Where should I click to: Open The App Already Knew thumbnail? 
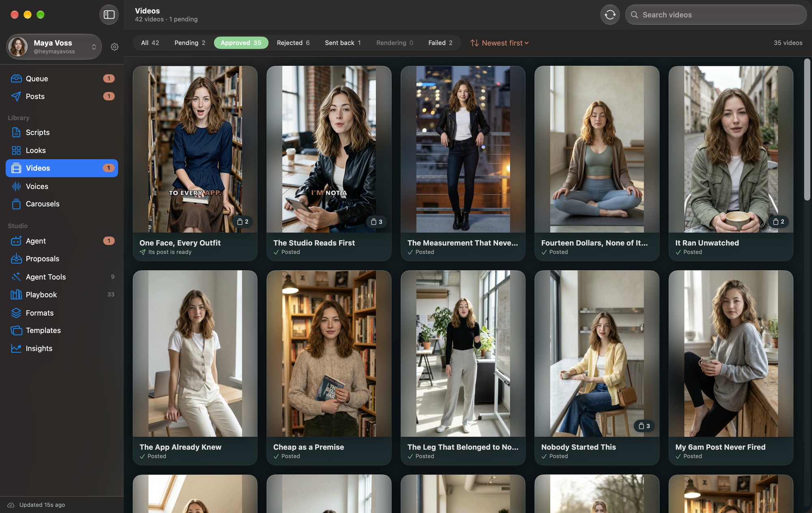point(195,354)
